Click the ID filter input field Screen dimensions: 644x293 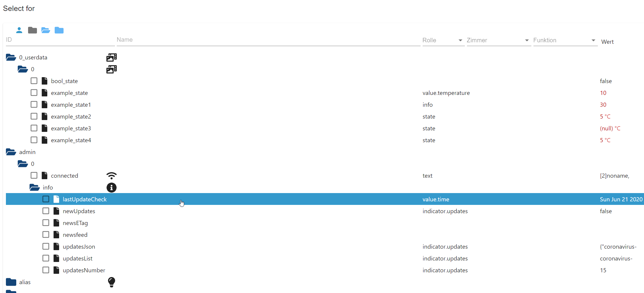click(60, 40)
